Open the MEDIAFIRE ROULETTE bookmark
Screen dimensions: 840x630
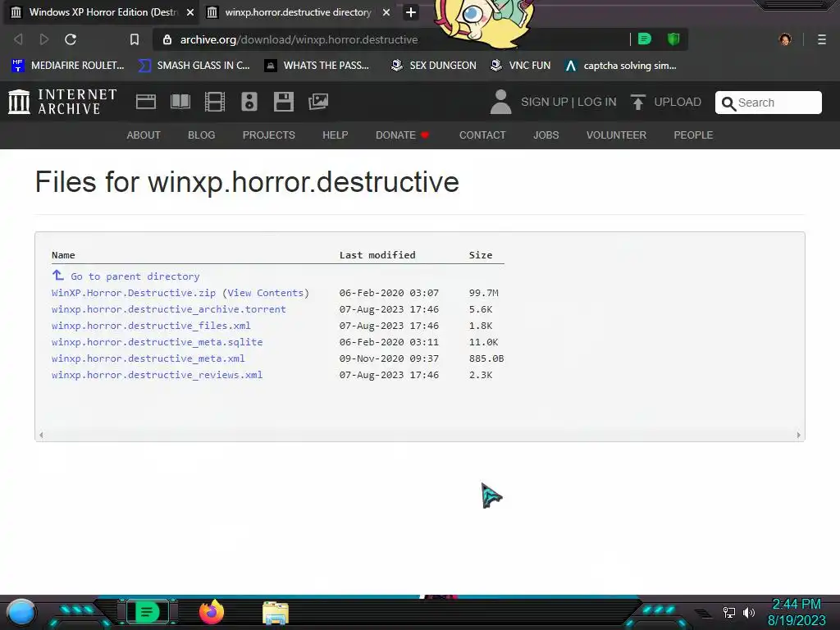pos(67,66)
